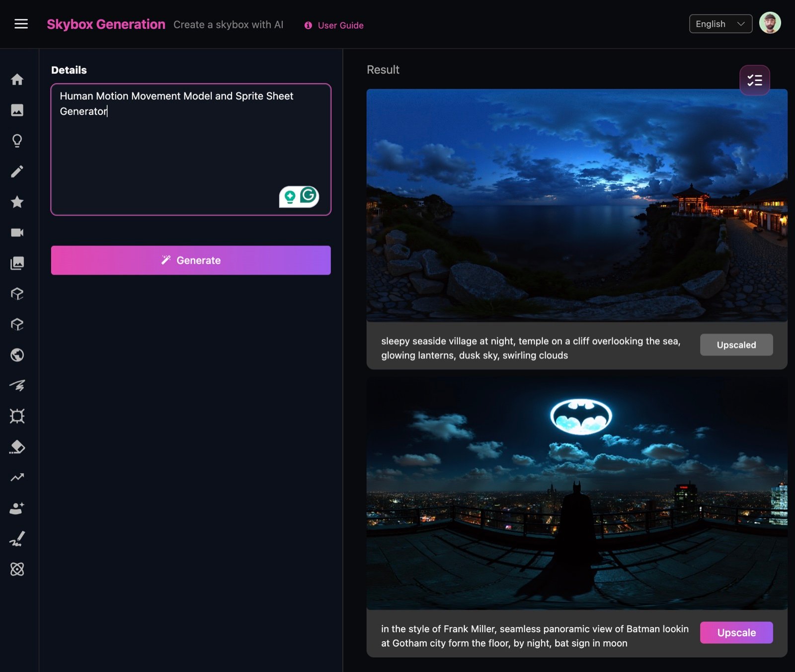Image resolution: width=795 pixels, height=672 pixels.
Task: Click the green Grammarly suggestion bulb icon
Action: pos(290,197)
